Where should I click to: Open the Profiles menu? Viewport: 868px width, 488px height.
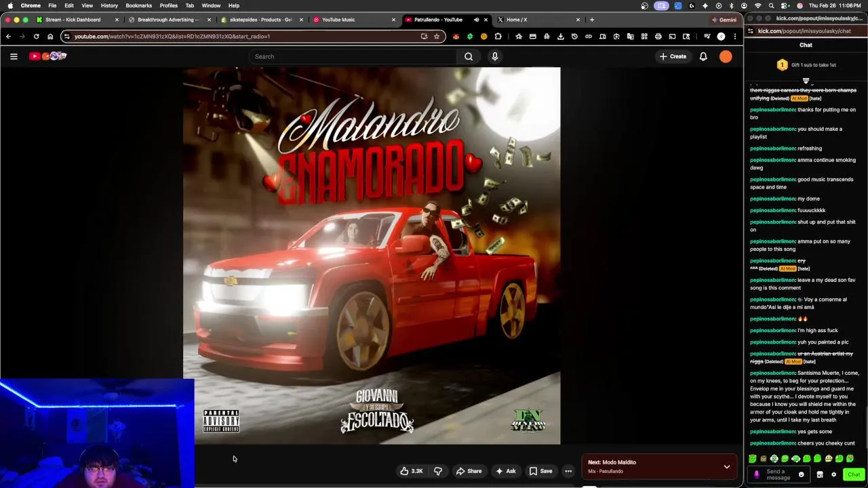pos(169,5)
